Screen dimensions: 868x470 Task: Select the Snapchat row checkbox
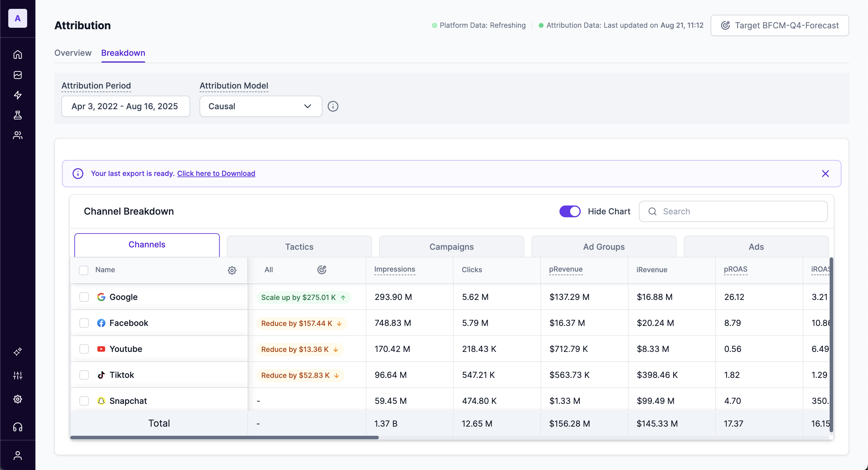point(84,401)
